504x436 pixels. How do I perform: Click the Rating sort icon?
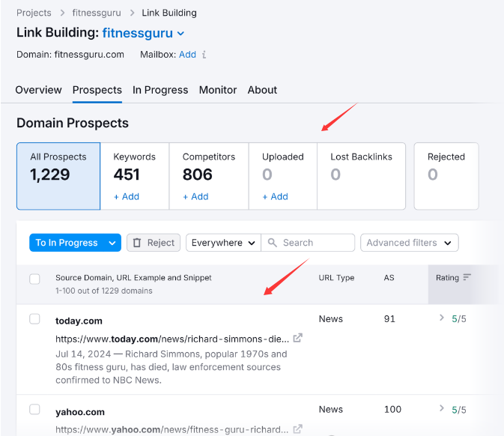point(467,277)
